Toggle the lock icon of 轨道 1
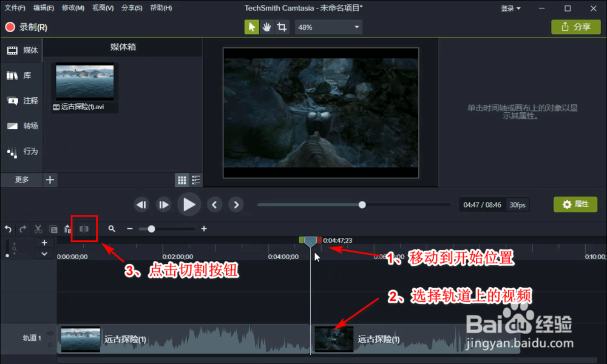 (50, 344)
